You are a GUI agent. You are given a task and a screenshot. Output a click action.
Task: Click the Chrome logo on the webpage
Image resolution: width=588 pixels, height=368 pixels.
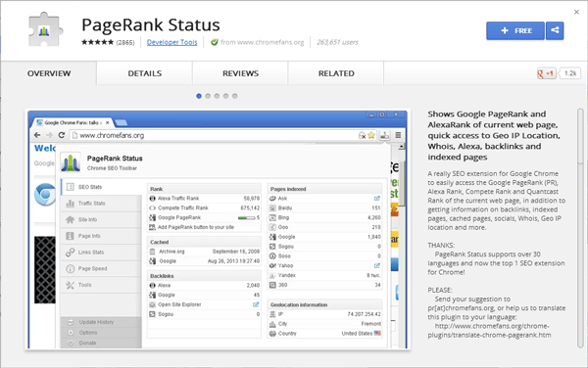tap(45, 195)
